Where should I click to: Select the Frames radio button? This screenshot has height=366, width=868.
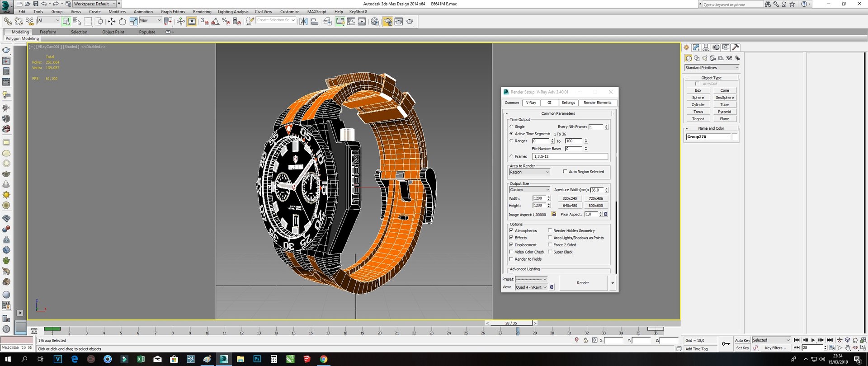click(x=511, y=156)
